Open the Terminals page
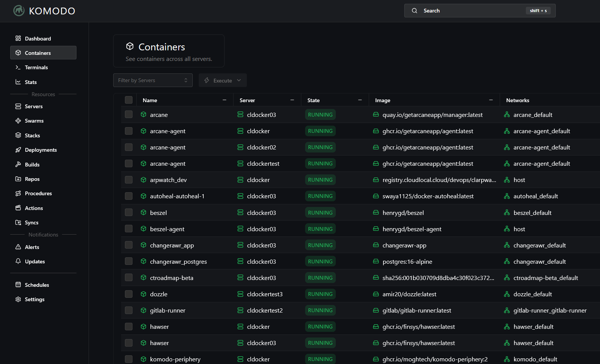600x364 pixels. tap(43, 67)
